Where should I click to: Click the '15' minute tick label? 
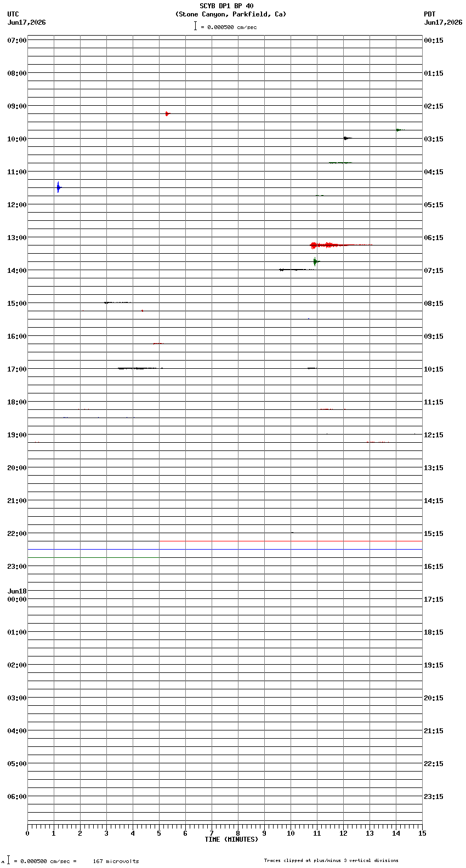(x=422, y=833)
